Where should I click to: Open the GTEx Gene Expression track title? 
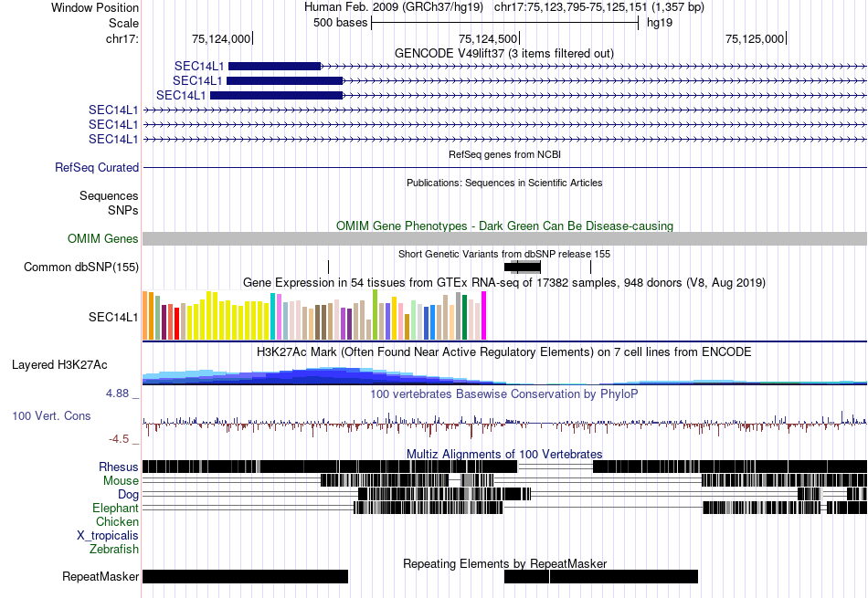click(x=503, y=283)
